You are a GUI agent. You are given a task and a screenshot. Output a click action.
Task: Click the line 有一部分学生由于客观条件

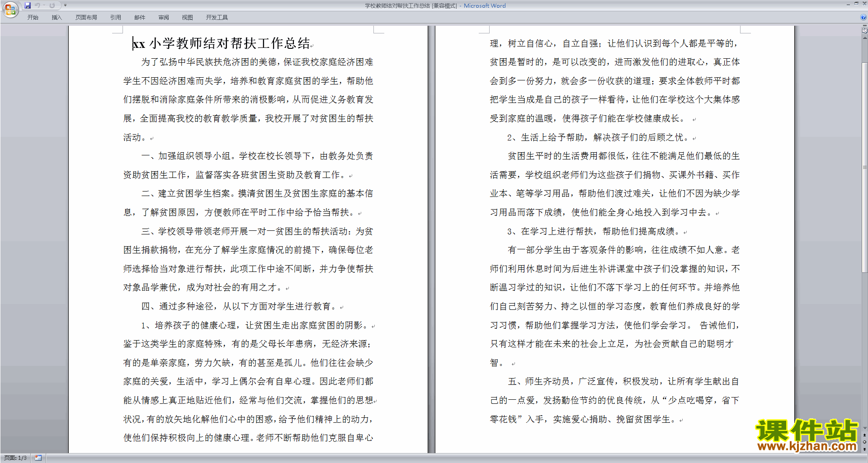(624, 250)
